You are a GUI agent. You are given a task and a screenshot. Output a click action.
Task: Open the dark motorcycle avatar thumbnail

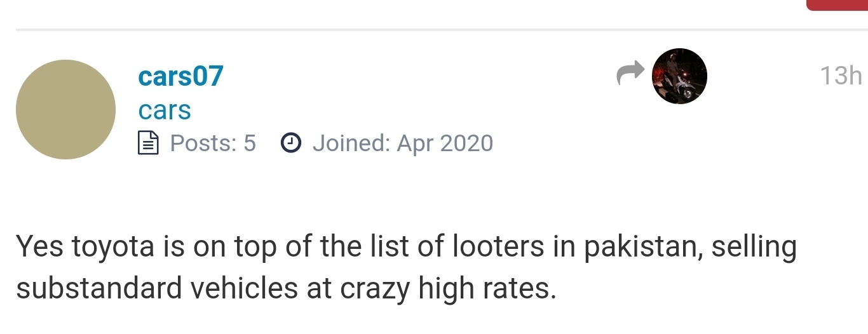(679, 76)
